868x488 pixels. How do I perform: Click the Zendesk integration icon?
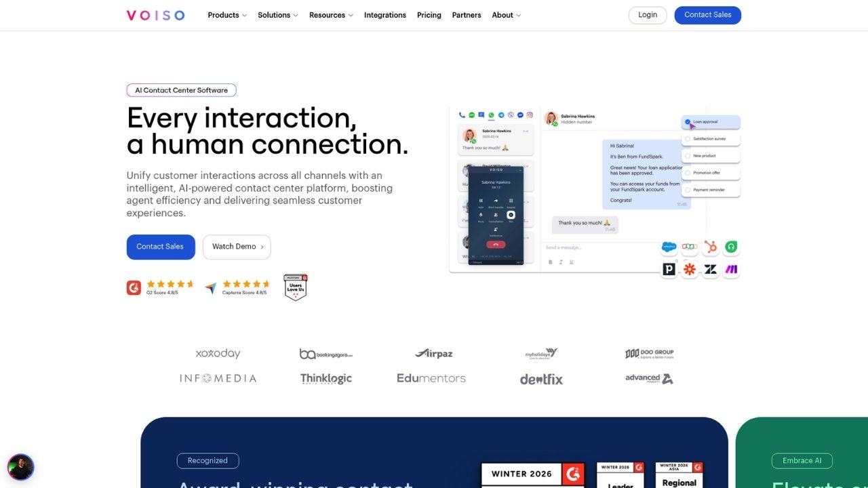(711, 269)
